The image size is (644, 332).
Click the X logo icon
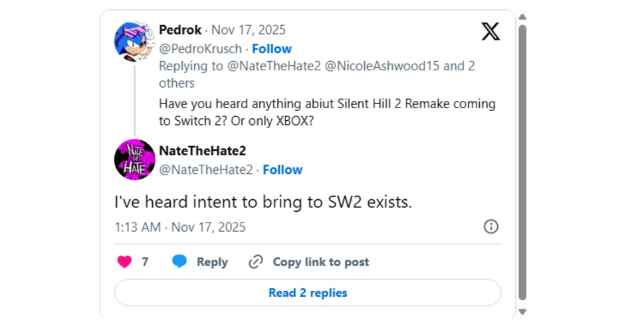(490, 31)
